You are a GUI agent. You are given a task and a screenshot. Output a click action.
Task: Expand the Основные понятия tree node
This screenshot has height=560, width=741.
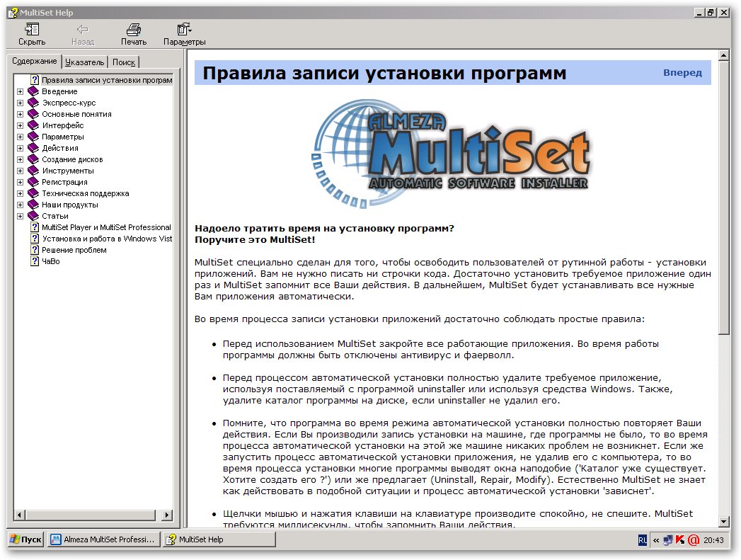20,114
